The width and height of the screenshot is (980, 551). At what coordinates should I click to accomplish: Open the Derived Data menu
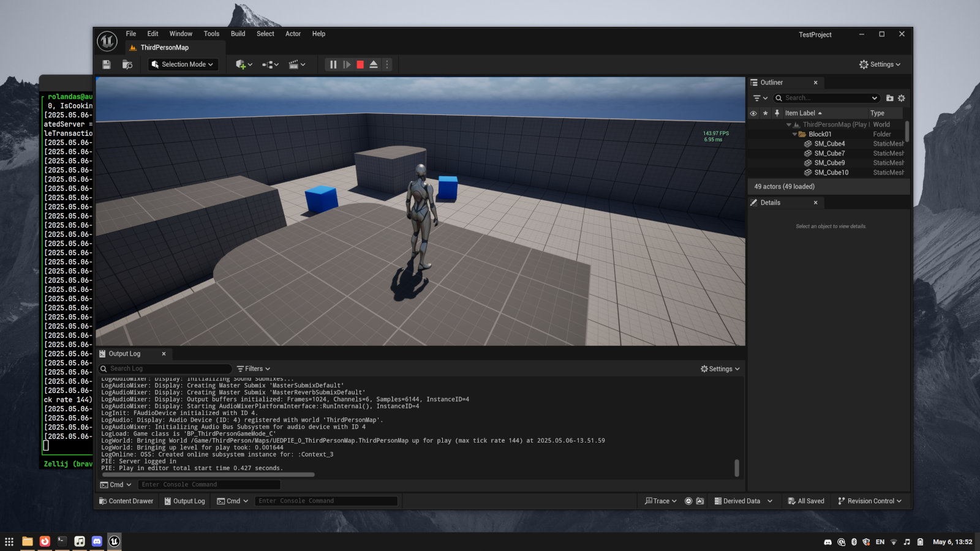pyautogui.click(x=743, y=501)
